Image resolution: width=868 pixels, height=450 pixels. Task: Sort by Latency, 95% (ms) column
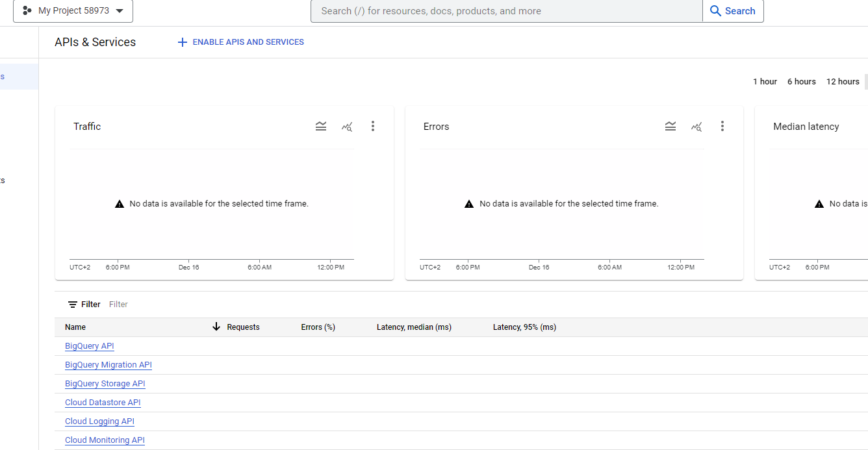pyautogui.click(x=524, y=327)
